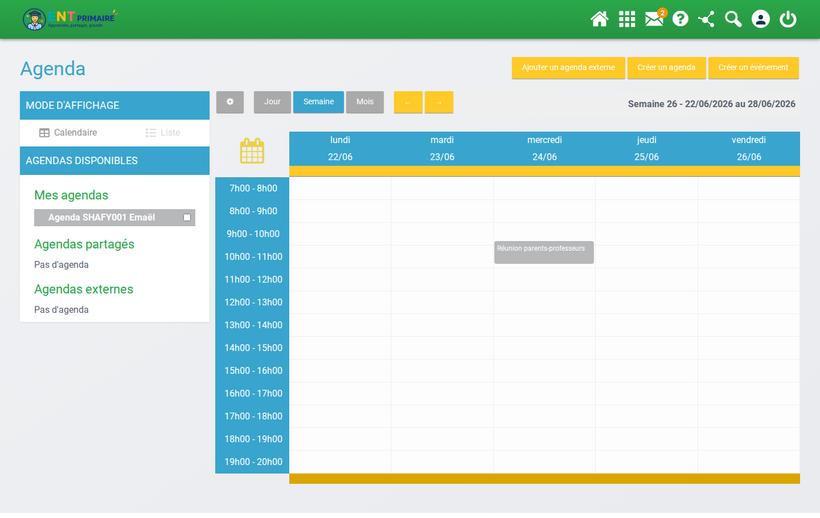The height and width of the screenshot is (518, 820).
Task: Select Calendrier display mode
Action: 68,133
